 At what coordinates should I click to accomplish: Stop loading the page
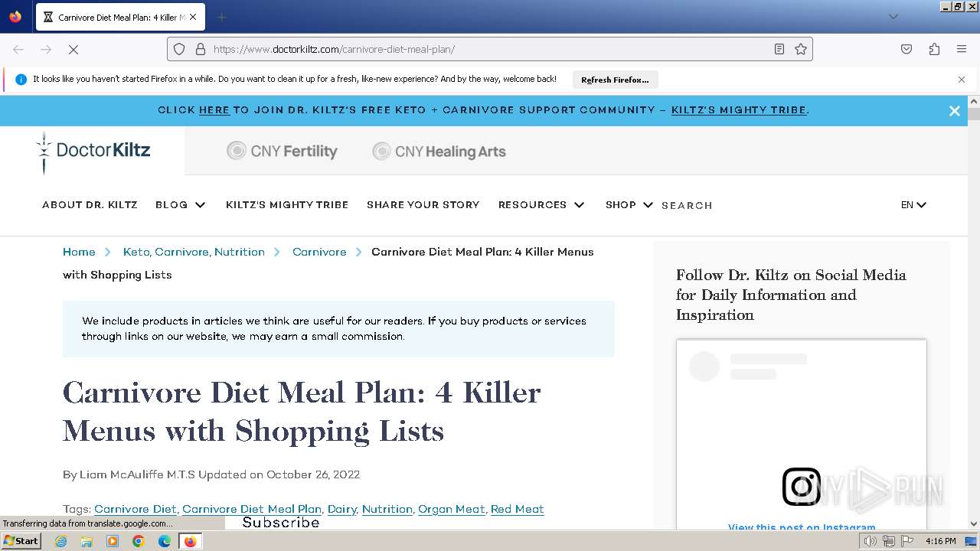pyautogui.click(x=73, y=49)
